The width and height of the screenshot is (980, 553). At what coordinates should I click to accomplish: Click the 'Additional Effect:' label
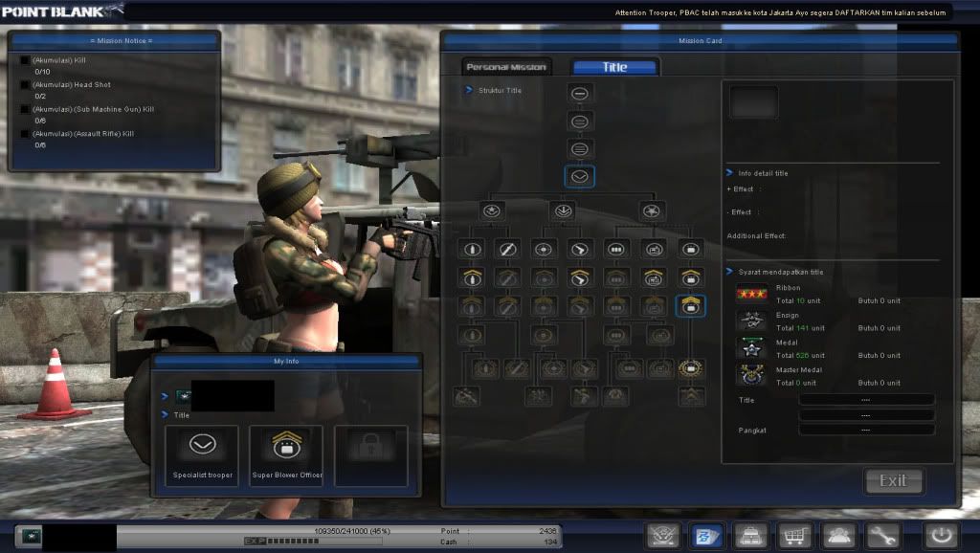756,235
